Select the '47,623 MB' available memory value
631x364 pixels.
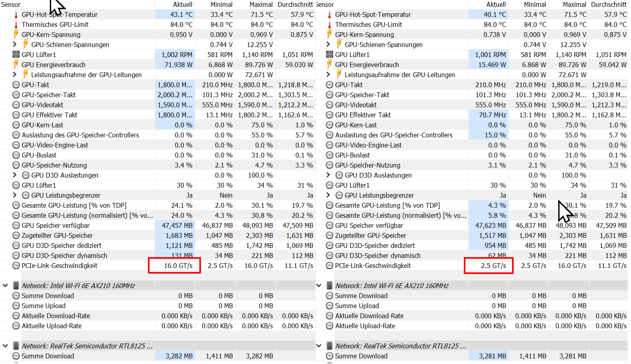(x=491, y=225)
